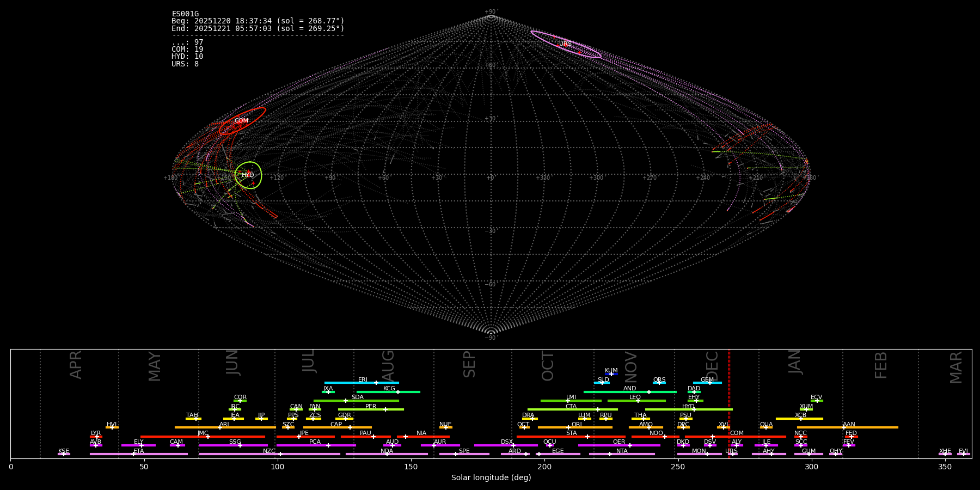Click the LEO shower bar in timeline
Screen dimensions: 980x490
coord(636,401)
